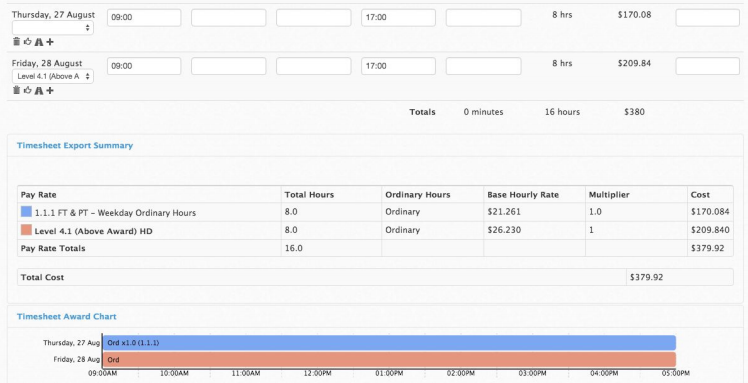The image size is (748, 383).
Task: Click empty field immediately after Thursday's 17:00
Action: [483, 18]
